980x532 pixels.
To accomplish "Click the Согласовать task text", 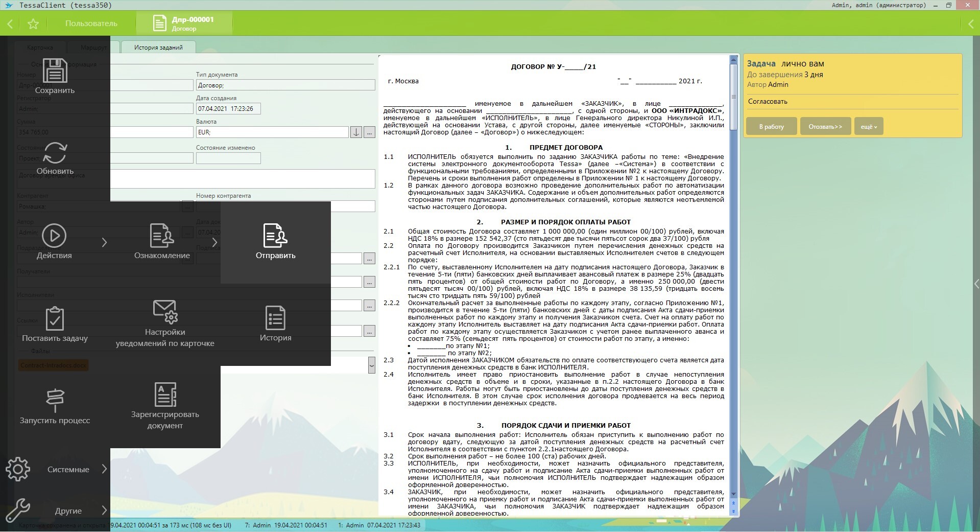I will tap(768, 101).
